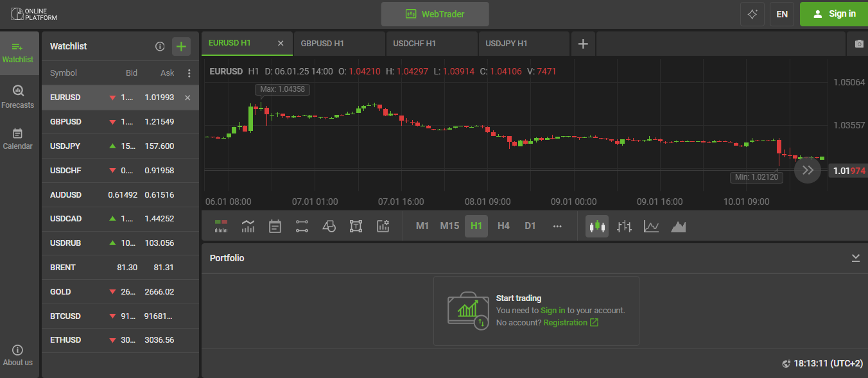Collapse the Portfolio panel
868x378 pixels.
[855, 257]
